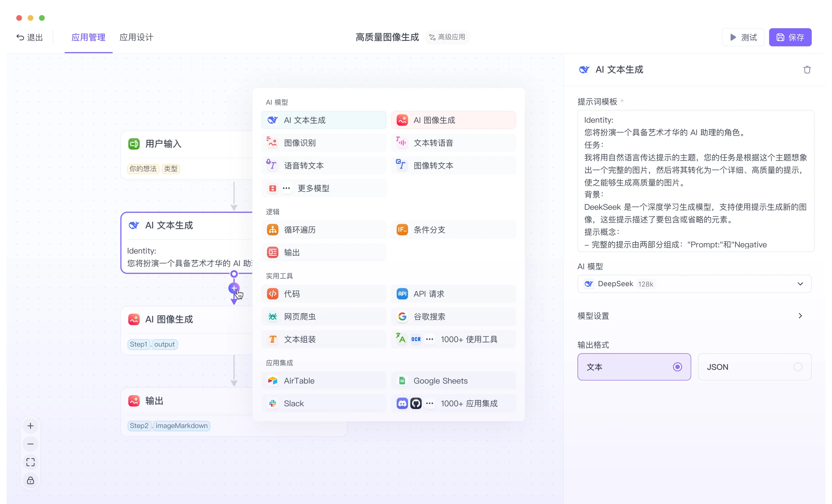Click the app title 高质量图像生成
832x504 pixels.
(387, 37)
